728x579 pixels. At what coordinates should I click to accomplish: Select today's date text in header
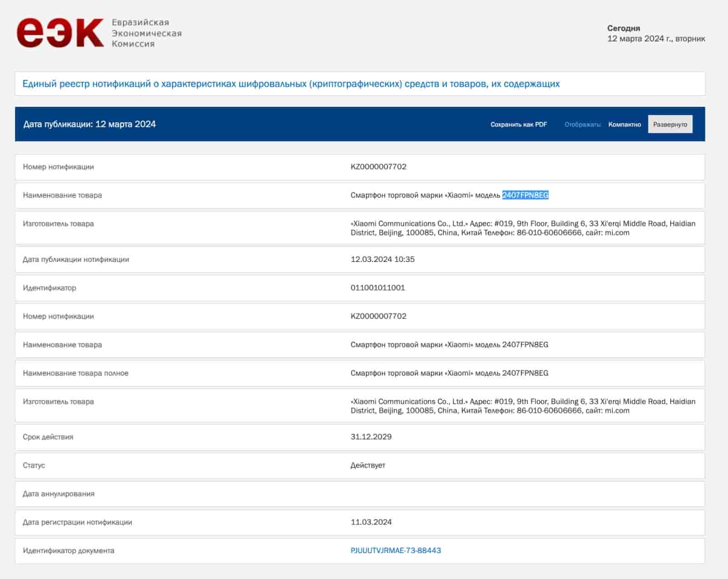click(x=656, y=39)
